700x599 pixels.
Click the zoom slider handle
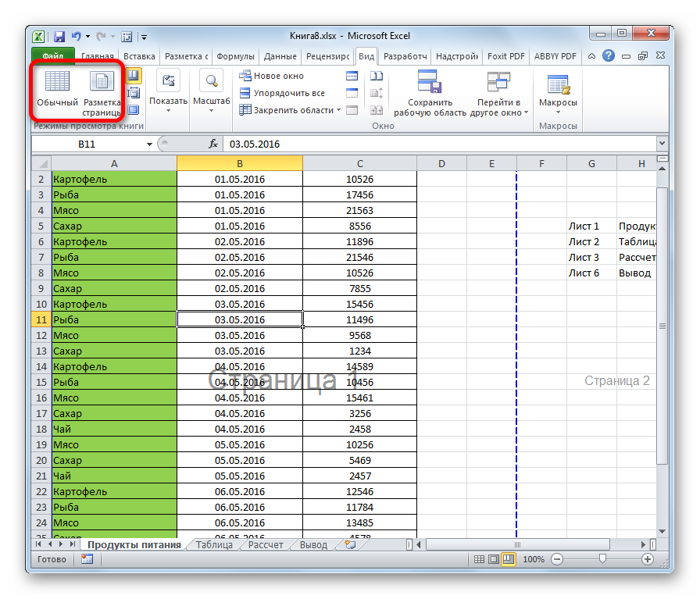tap(602, 559)
